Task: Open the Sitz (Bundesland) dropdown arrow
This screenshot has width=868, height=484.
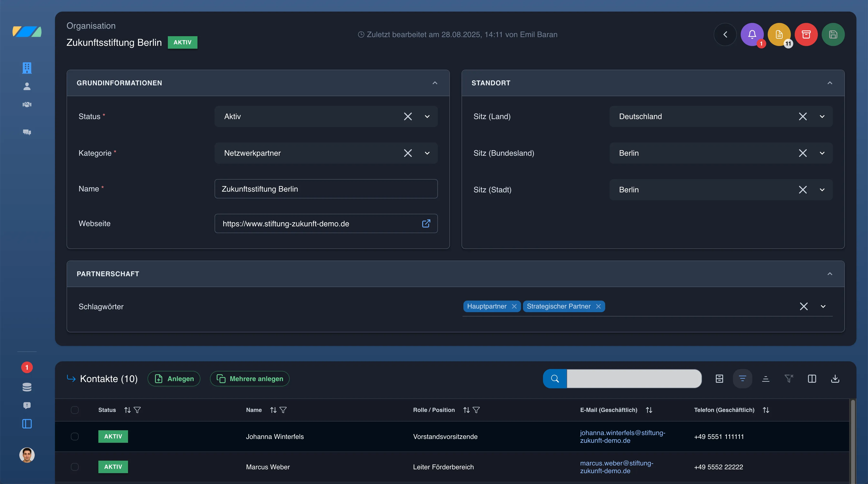Action: click(x=822, y=153)
